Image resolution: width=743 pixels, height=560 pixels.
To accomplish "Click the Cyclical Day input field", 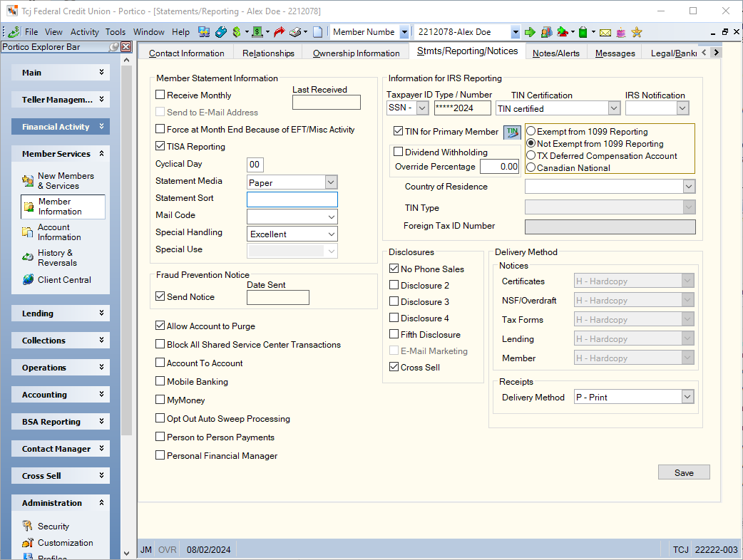I will 255,165.
